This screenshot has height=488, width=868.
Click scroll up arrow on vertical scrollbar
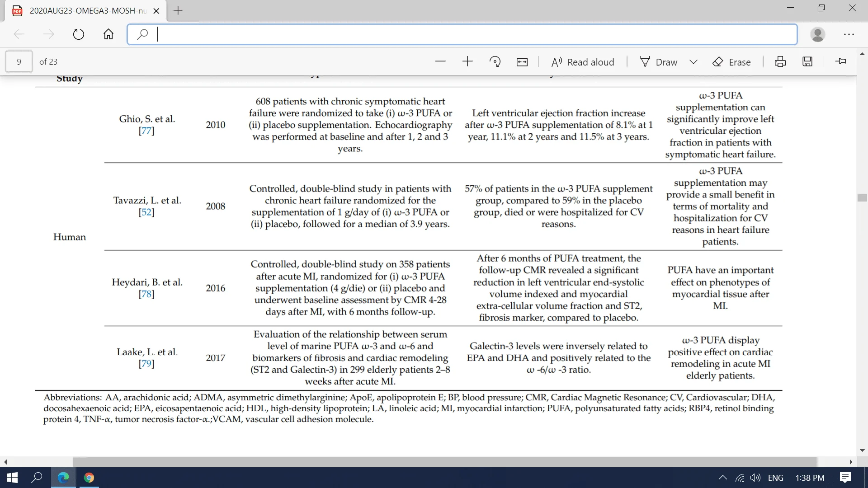[x=862, y=54]
